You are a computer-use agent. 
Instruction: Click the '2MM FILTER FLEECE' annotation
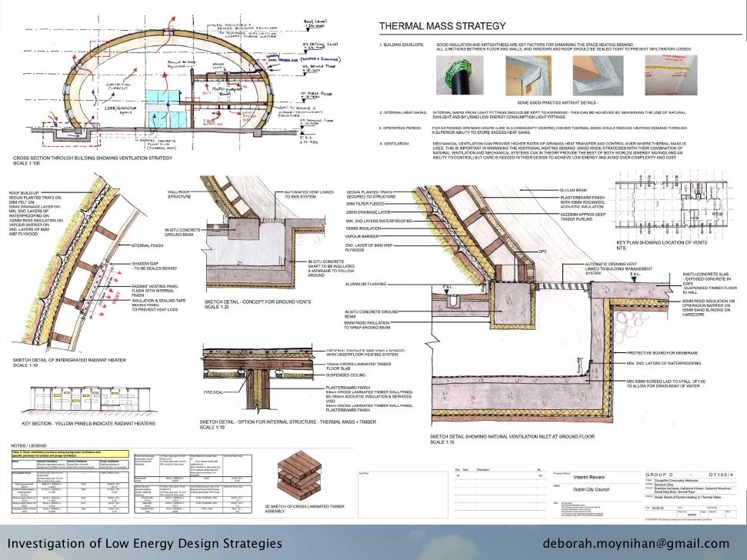coord(365,204)
